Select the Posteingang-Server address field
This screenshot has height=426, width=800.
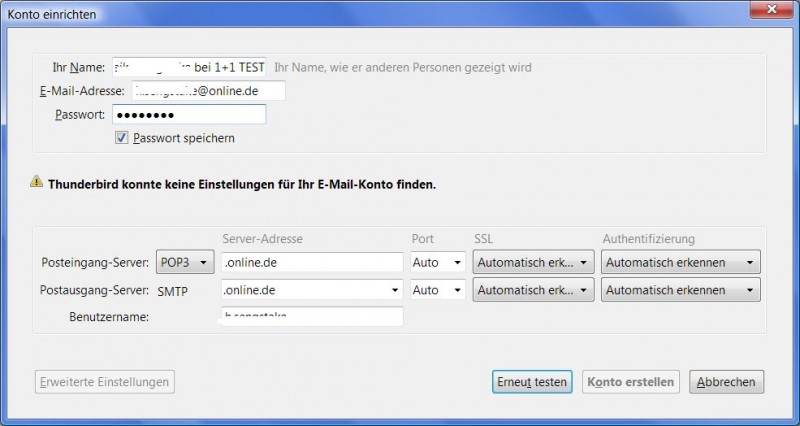(310, 262)
